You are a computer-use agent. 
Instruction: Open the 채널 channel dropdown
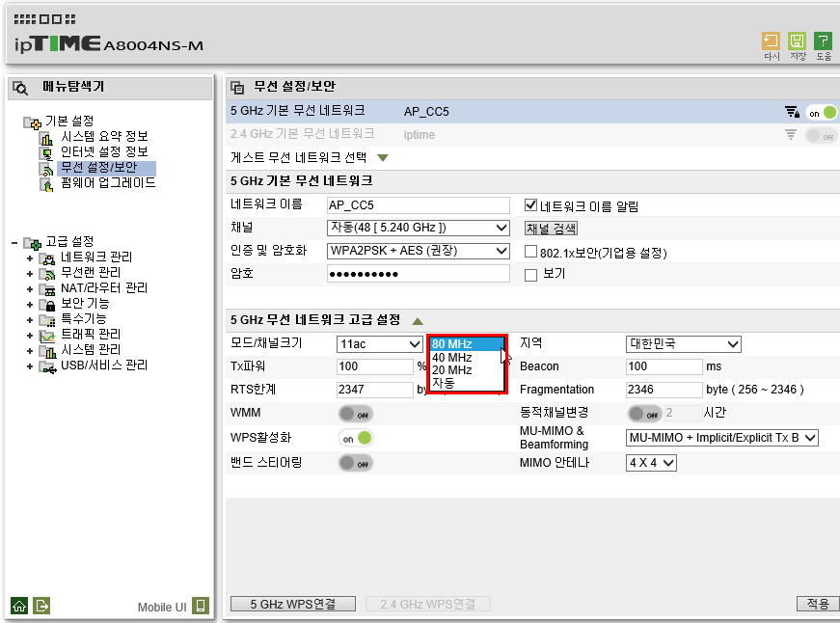tap(418, 228)
